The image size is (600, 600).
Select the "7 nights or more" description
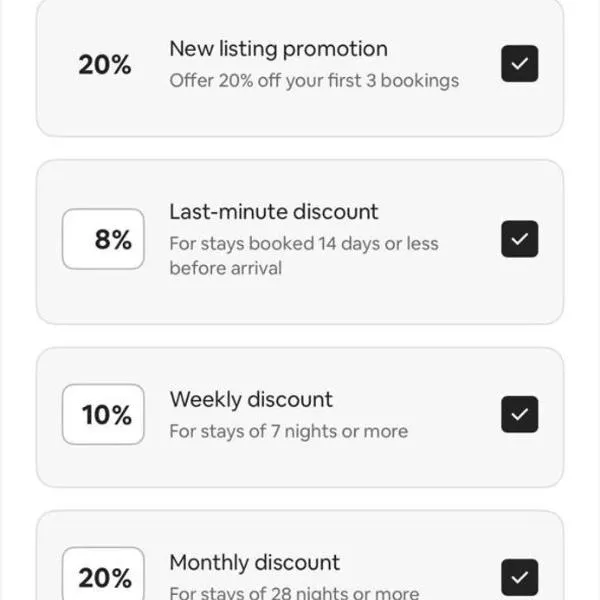click(x=288, y=432)
